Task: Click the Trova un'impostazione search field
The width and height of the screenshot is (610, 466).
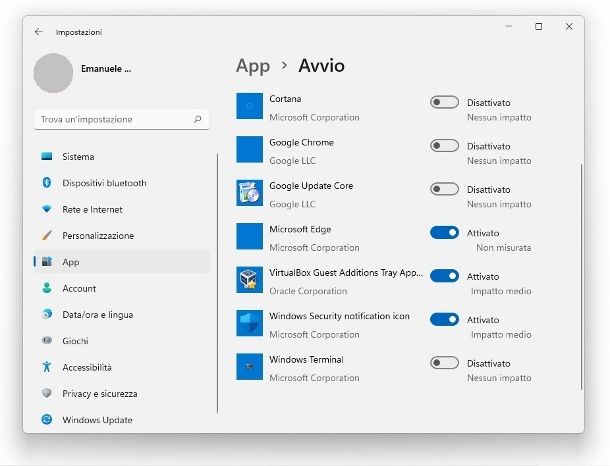Action: (122, 119)
